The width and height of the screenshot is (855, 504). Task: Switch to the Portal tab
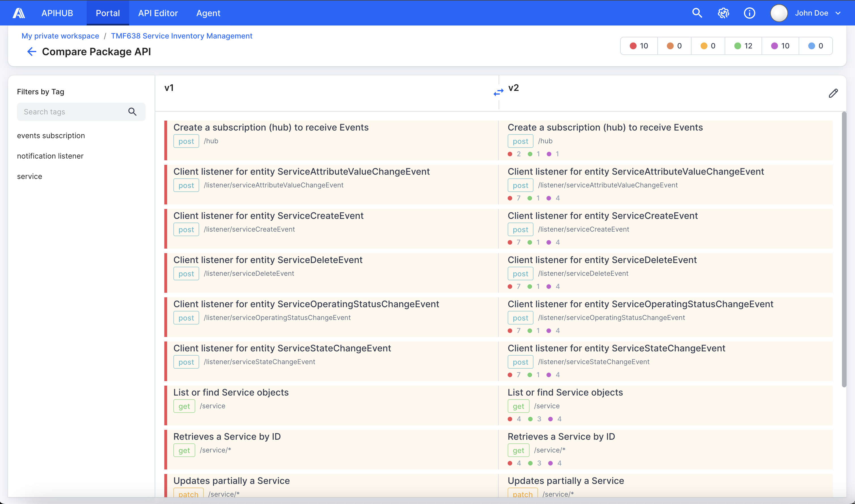(108, 13)
